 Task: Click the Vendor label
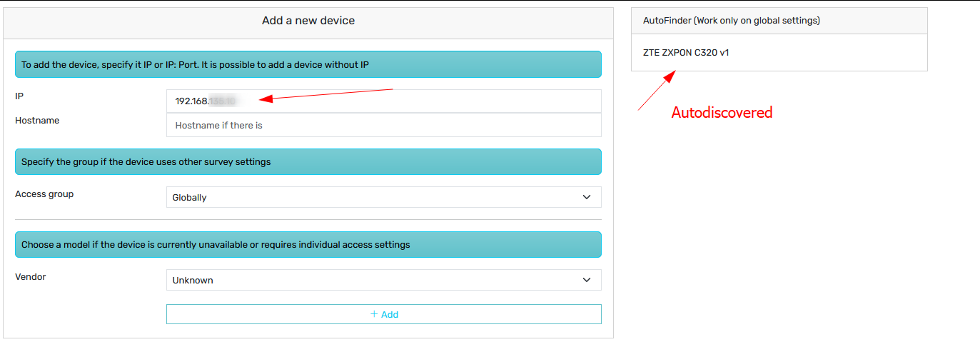(x=31, y=276)
